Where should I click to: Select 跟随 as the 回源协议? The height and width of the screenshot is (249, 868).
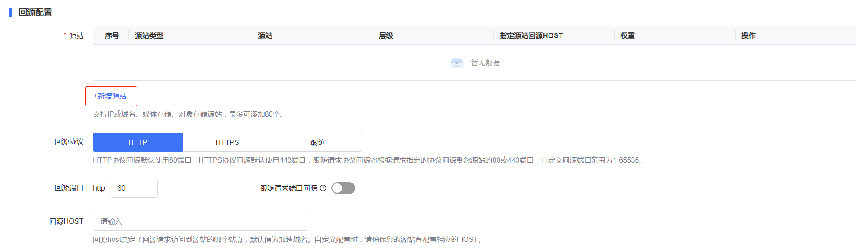click(x=317, y=142)
